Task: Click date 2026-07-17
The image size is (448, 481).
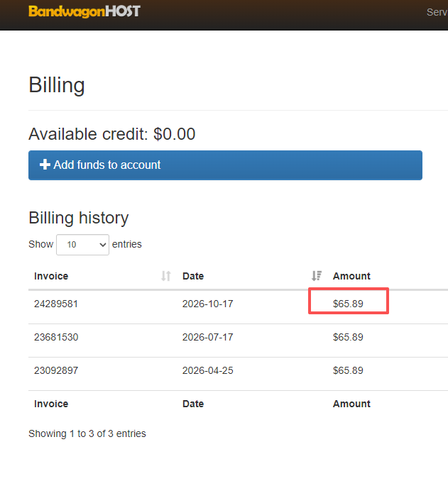Action: tap(208, 337)
